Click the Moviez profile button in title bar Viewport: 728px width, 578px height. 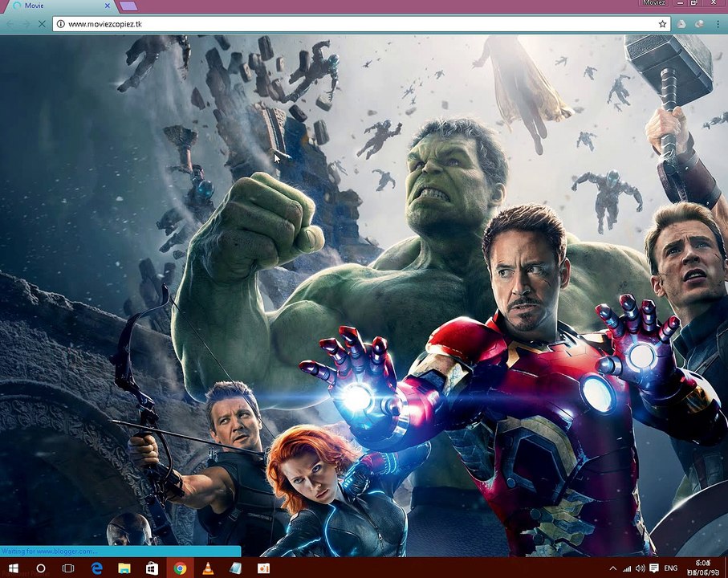click(654, 2)
